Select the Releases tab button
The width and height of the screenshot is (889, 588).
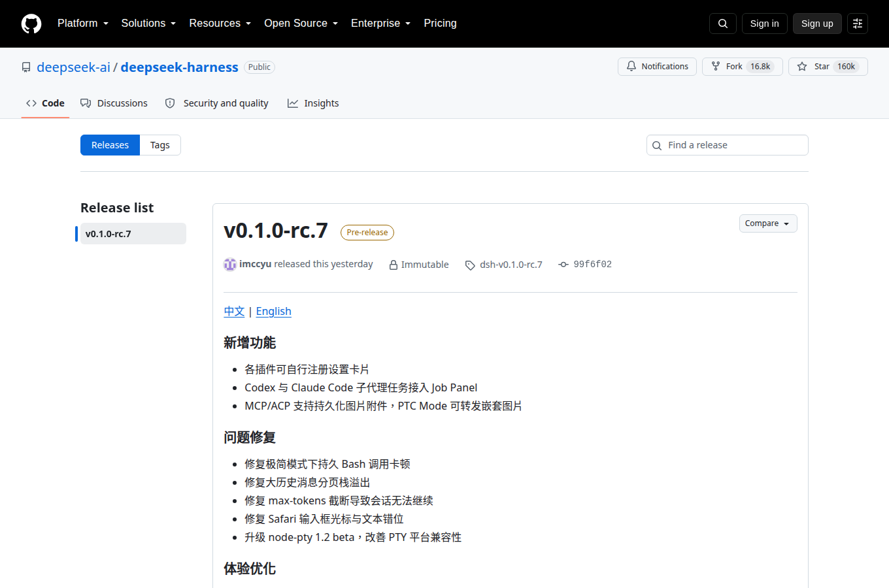110,145
